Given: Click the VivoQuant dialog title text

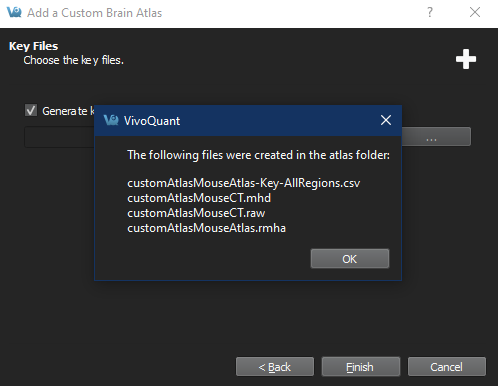Looking at the screenshot, I should pos(152,121).
